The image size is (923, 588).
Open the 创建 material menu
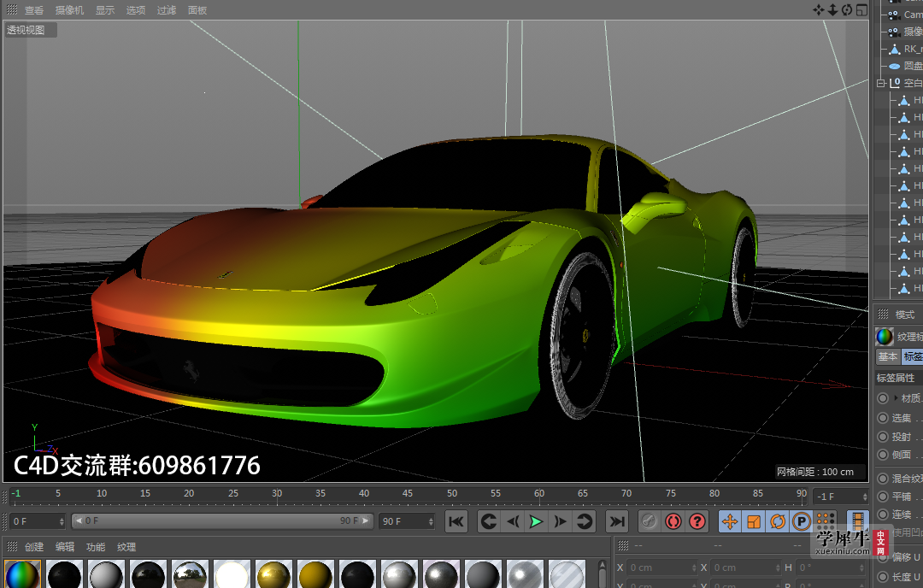pyautogui.click(x=34, y=547)
